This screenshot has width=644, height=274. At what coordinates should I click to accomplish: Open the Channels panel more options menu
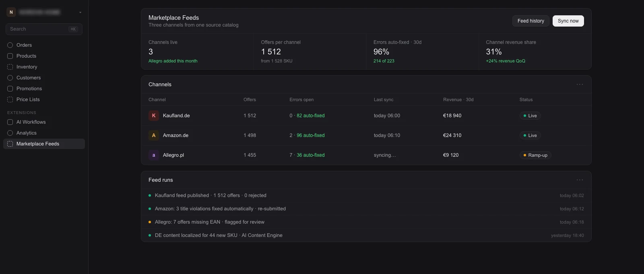(x=580, y=85)
